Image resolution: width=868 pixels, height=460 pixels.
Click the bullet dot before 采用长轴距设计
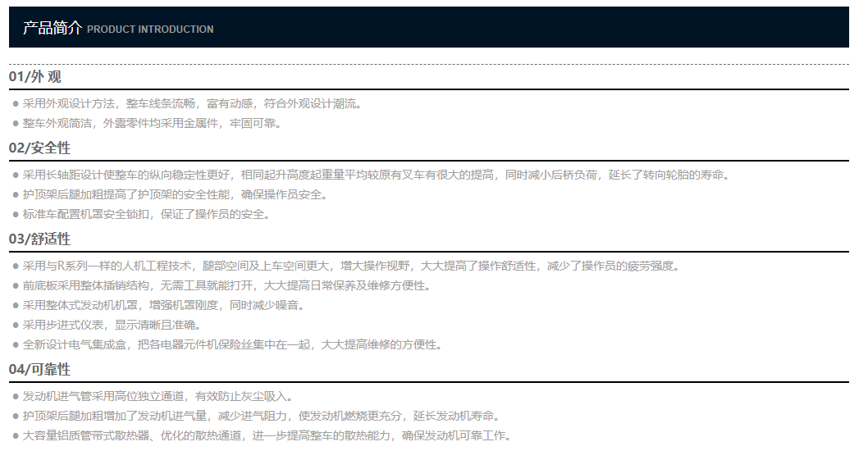16,175
